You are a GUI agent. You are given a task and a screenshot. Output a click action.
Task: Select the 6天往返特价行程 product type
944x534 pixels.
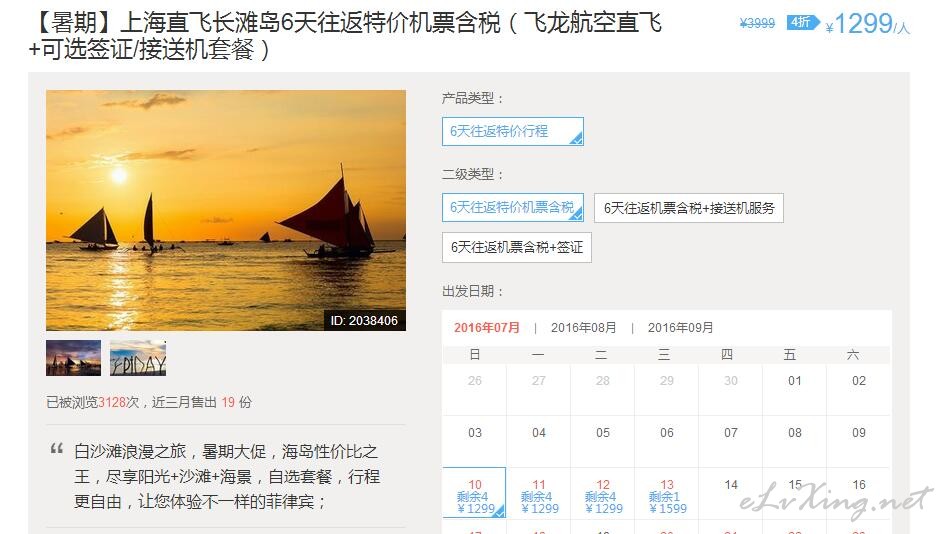coord(512,131)
